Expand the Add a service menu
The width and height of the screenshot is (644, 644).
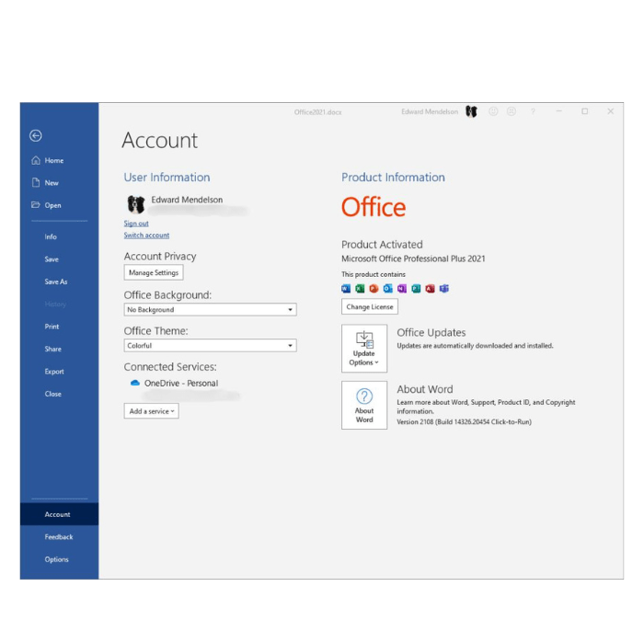pos(152,411)
